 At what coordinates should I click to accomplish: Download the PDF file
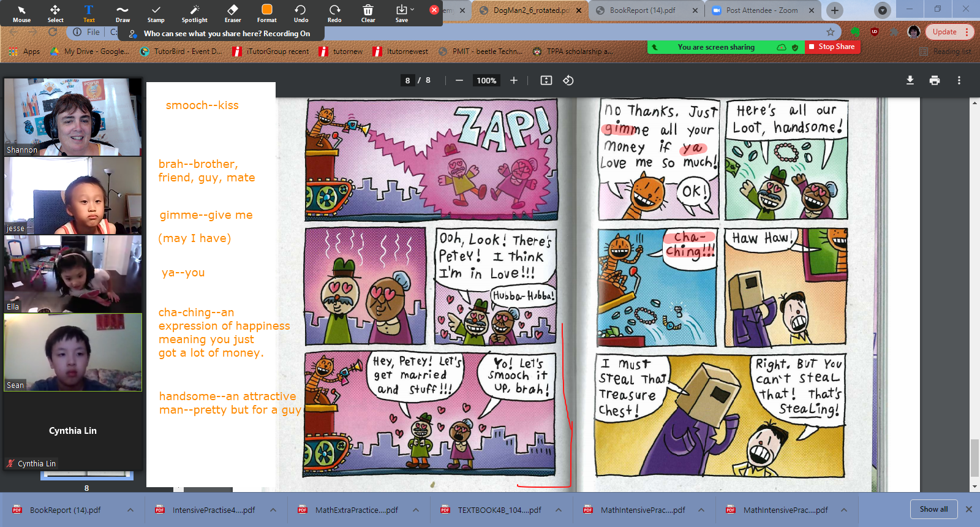(x=910, y=80)
